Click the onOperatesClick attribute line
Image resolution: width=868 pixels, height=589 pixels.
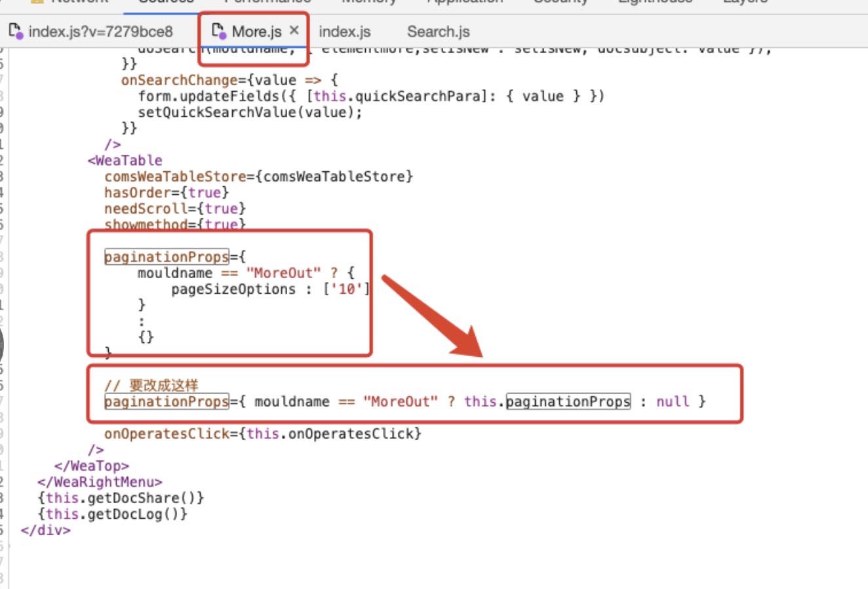(x=262, y=434)
